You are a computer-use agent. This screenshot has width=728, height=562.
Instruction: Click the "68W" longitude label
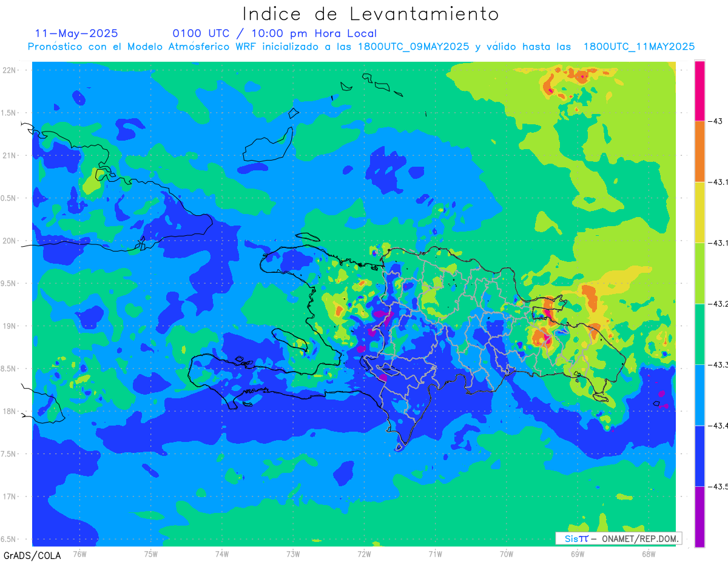(649, 554)
